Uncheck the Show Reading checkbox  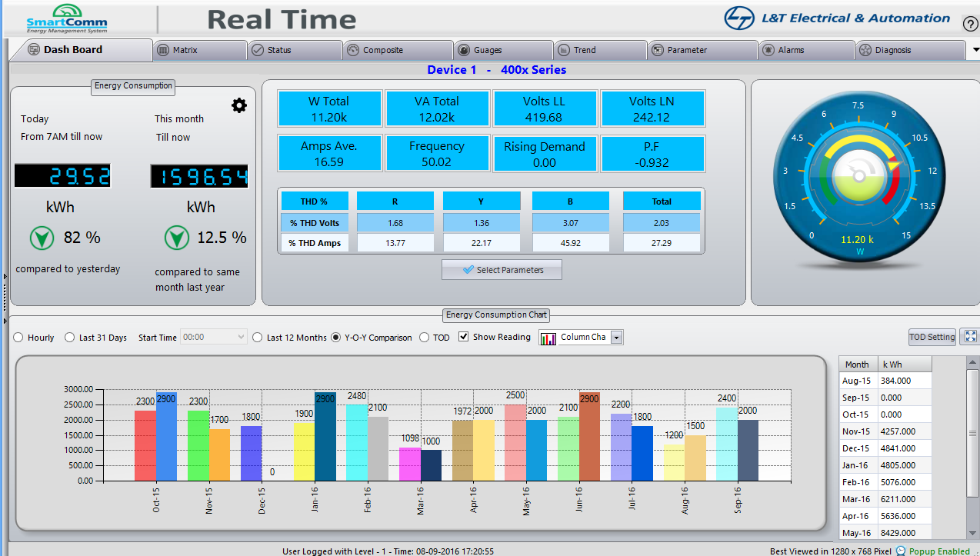463,337
